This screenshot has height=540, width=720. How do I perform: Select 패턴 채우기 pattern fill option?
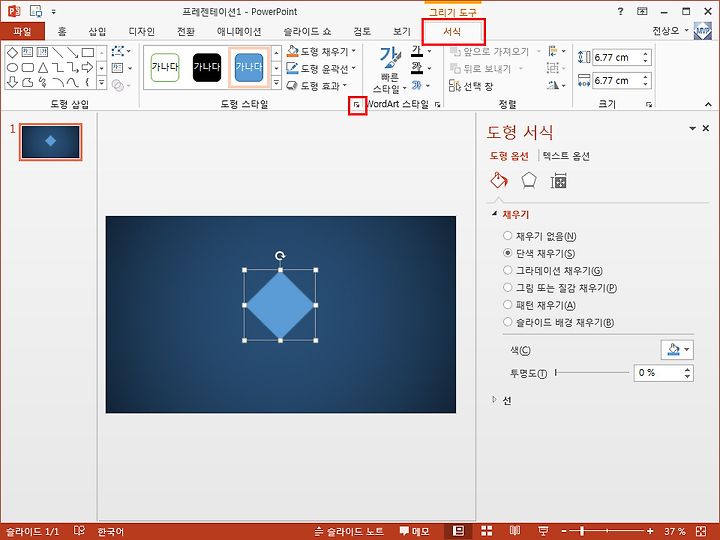[539, 305]
